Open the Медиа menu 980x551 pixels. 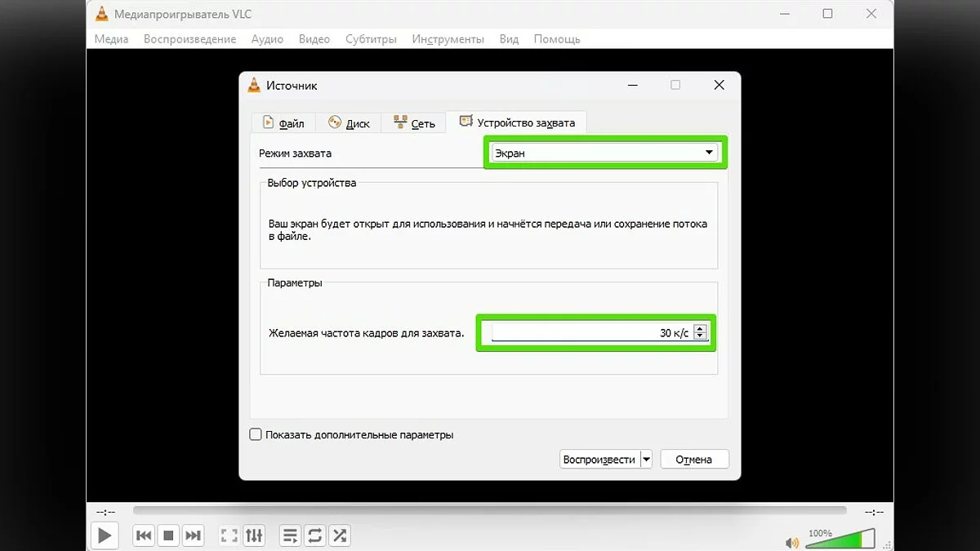(x=111, y=38)
